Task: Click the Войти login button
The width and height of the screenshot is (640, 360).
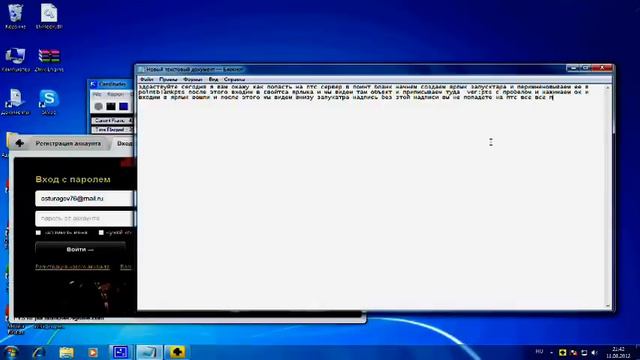Action: pyautogui.click(x=80, y=249)
